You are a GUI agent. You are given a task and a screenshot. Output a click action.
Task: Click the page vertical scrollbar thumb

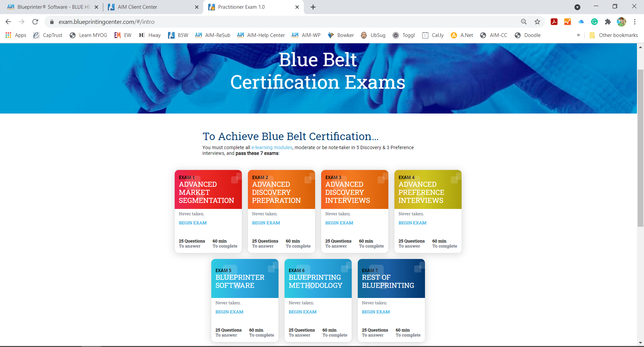coord(641,148)
